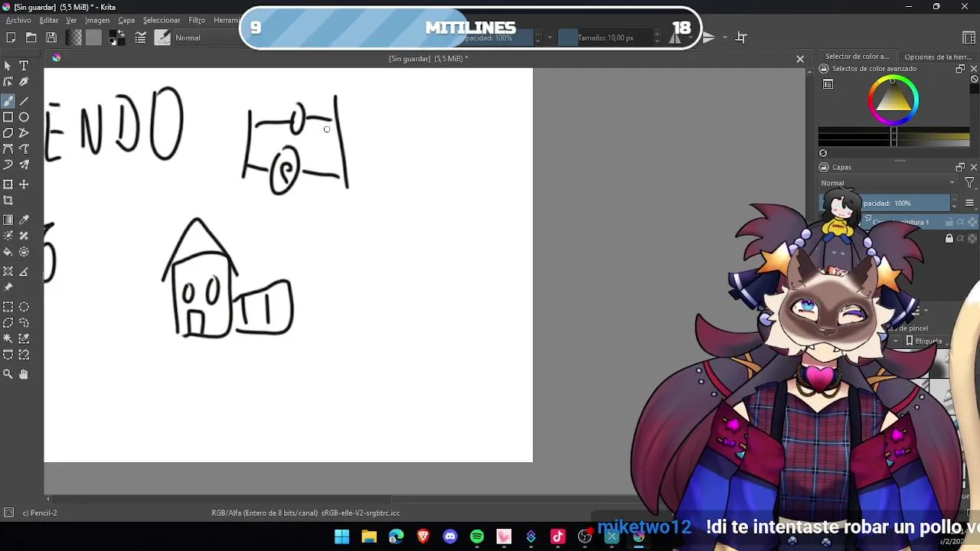The height and width of the screenshot is (551, 980).
Task: Select the Polygonal selection tool
Action: click(x=8, y=323)
